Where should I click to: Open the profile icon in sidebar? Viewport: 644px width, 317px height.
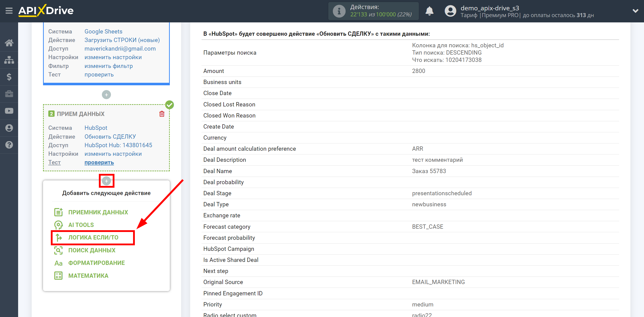pos(9,128)
